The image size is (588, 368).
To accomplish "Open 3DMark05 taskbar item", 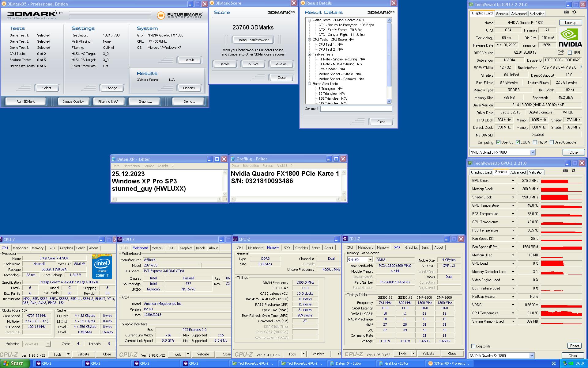I will coord(449,363).
